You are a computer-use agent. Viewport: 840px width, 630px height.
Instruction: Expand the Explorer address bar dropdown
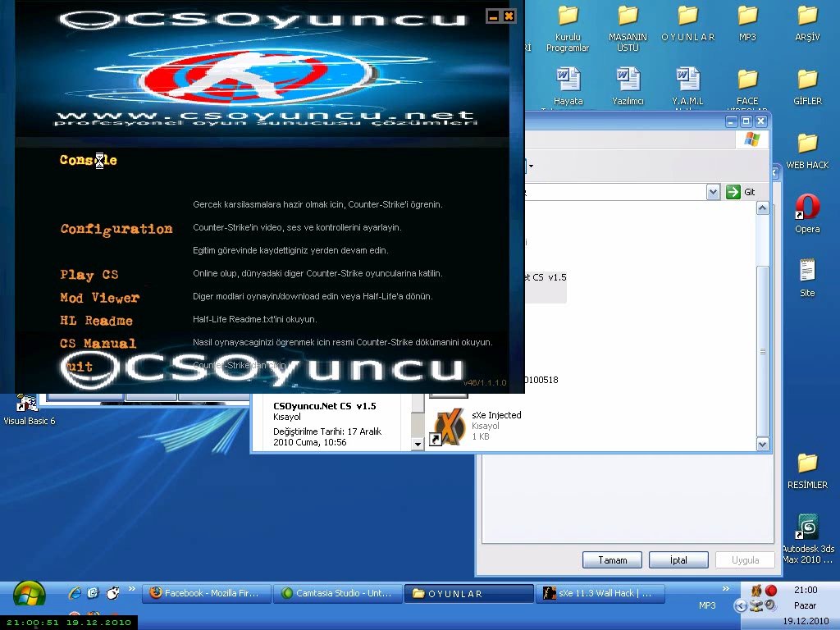(x=713, y=192)
